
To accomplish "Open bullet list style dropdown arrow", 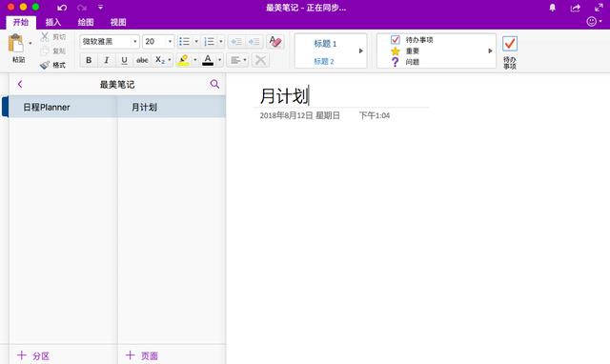I will coord(196,41).
